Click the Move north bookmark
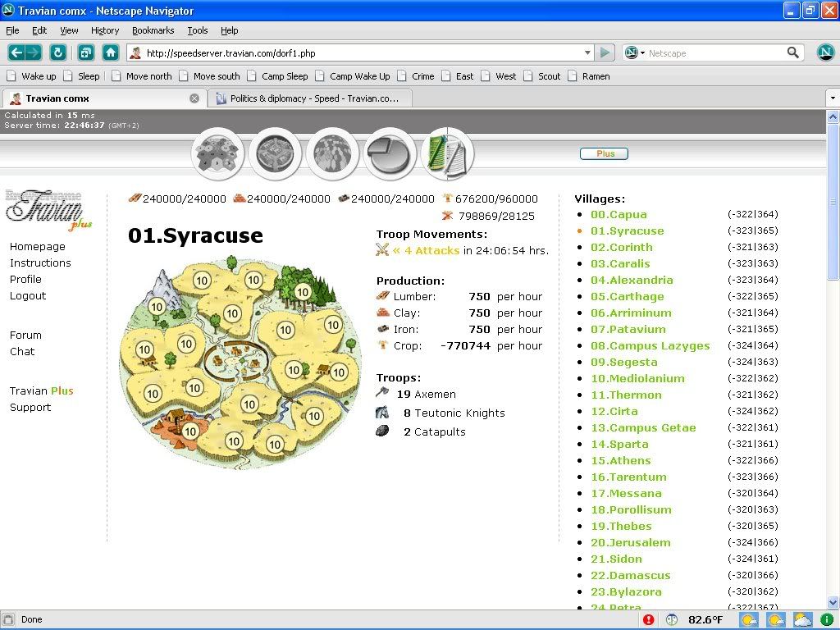The width and height of the screenshot is (840, 630). tap(142, 76)
